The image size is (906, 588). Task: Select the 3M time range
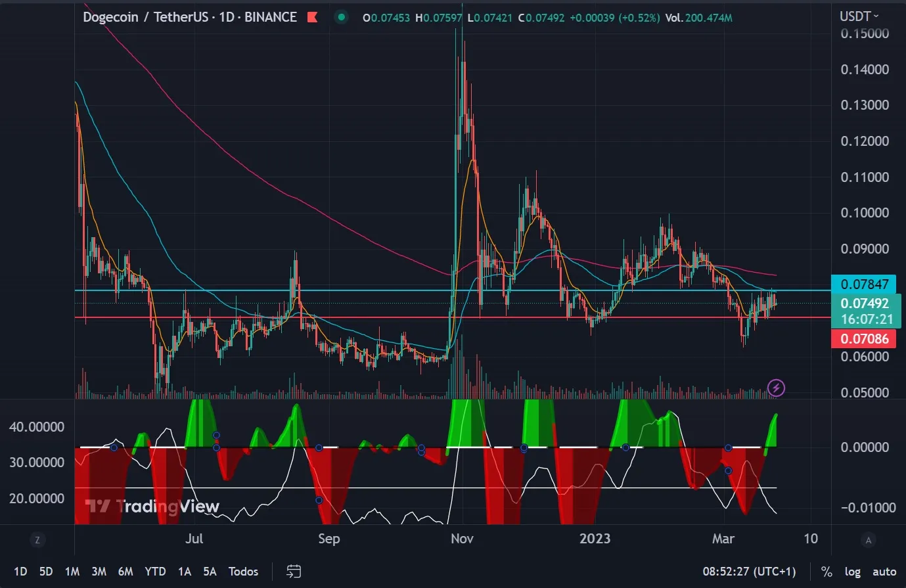[99, 572]
